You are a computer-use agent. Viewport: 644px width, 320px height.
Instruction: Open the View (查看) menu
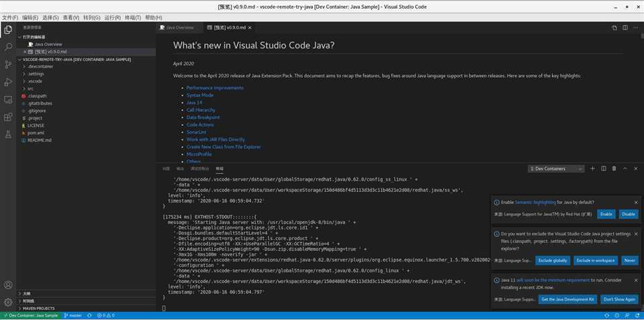(71, 17)
